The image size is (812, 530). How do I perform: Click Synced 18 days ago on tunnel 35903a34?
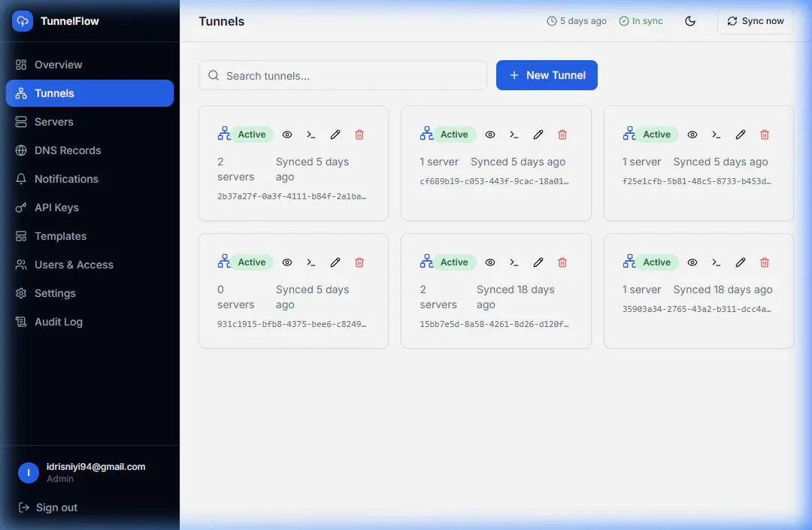click(x=723, y=290)
